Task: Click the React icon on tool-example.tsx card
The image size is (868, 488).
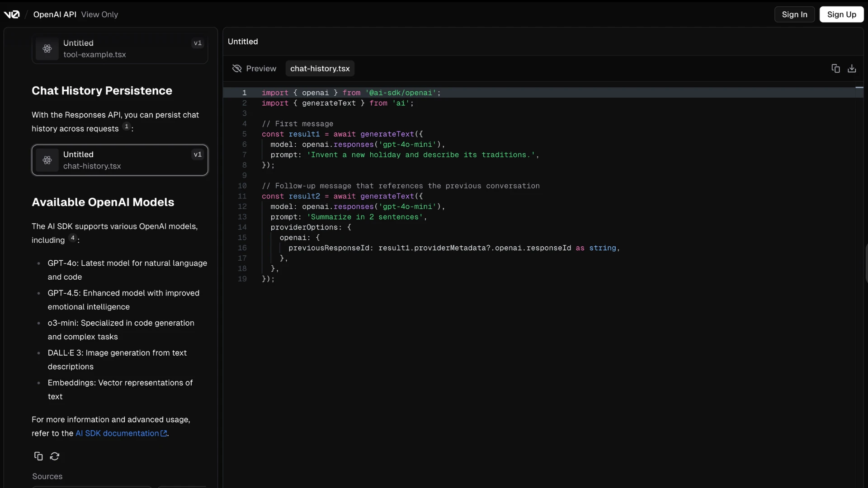Action: 47,49
